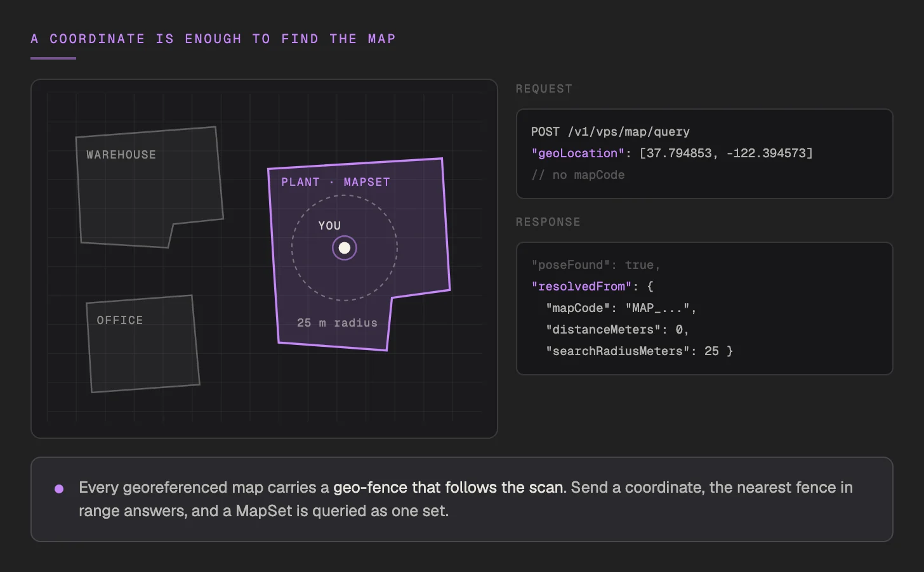Click the "mapCode": "MAP_..." line

[621, 308]
